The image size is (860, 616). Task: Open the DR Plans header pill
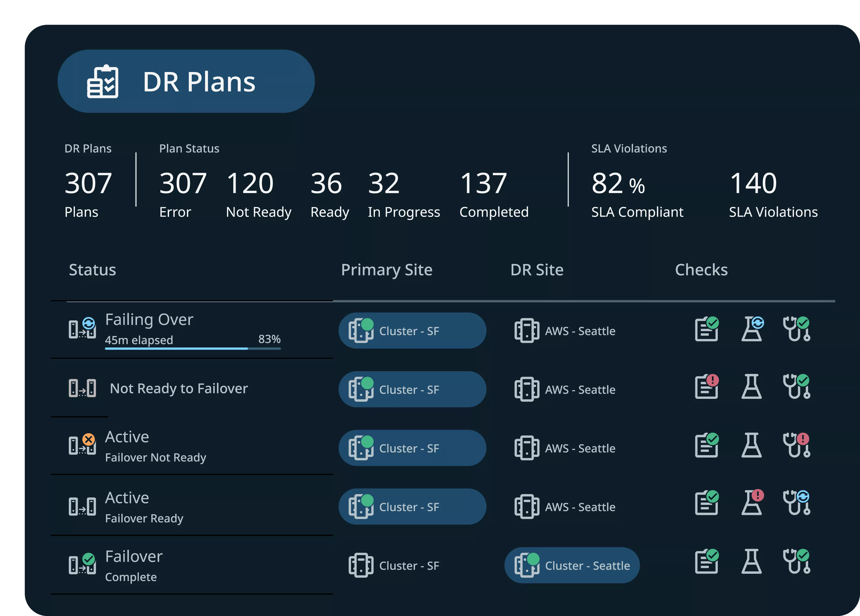tap(186, 81)
